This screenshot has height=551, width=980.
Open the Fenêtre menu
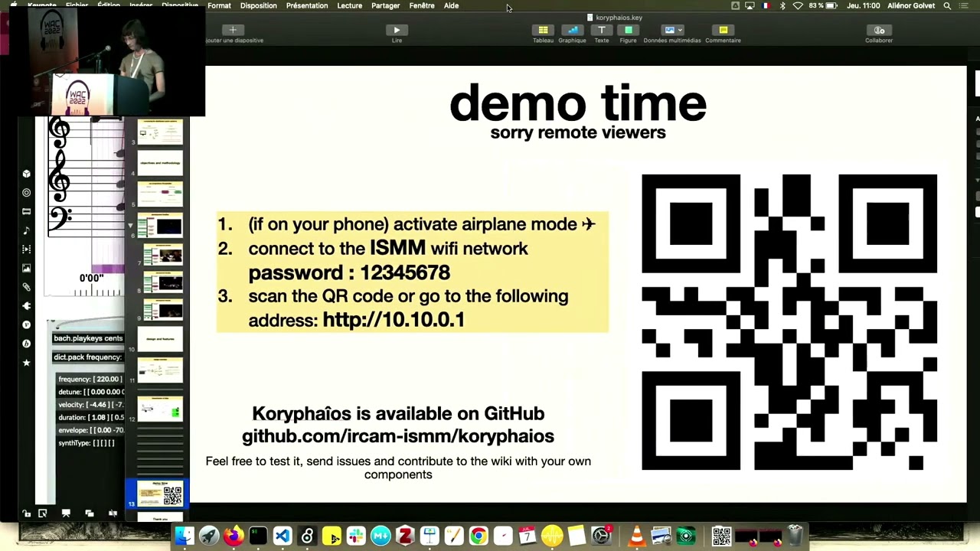(422, 5)
